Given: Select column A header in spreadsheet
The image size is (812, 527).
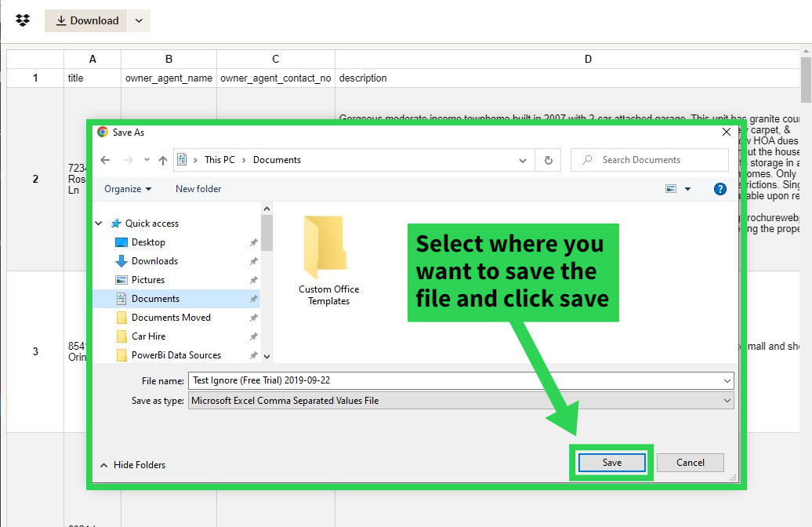Looking at the screenshot, I should click(x=92, y=59).
